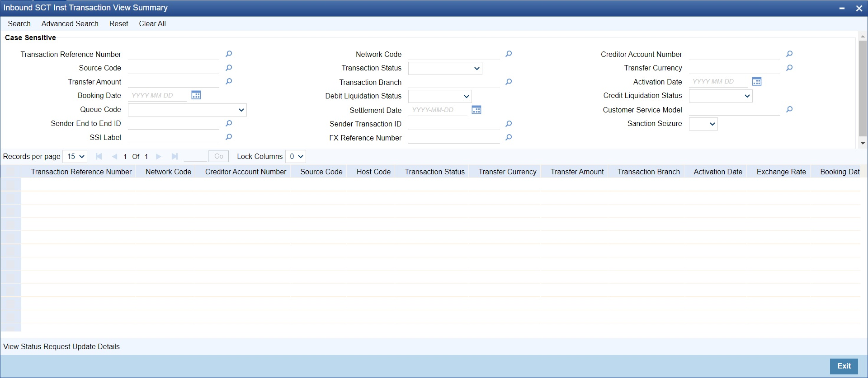The height and width of the screenshot is (378, 868).
Task: Click the Exit button
Action: point(844,366)
